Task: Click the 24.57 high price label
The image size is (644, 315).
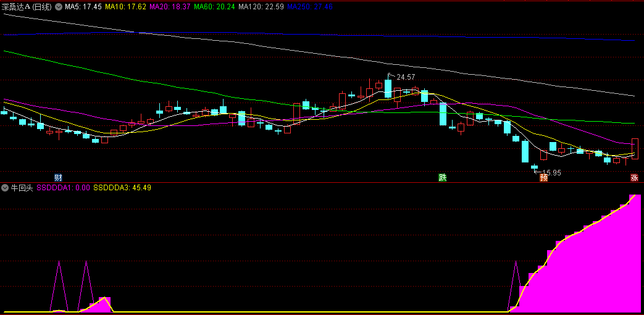Action: [x=406, y=77]
